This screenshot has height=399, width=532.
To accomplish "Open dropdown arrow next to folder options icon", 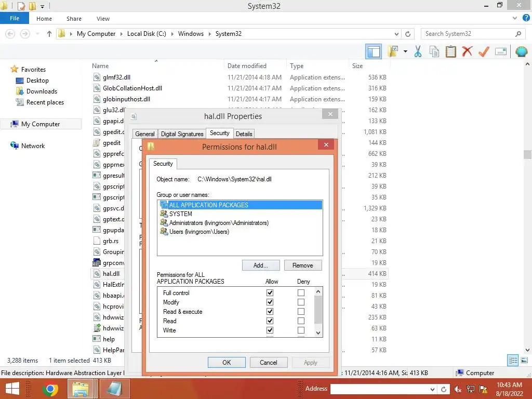I will click(x=405, y=51).
